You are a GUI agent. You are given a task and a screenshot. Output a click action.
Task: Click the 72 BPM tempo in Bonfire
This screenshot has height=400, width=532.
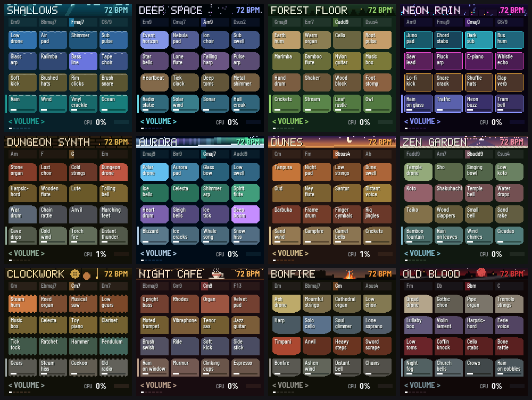click(x=380, y=274)
